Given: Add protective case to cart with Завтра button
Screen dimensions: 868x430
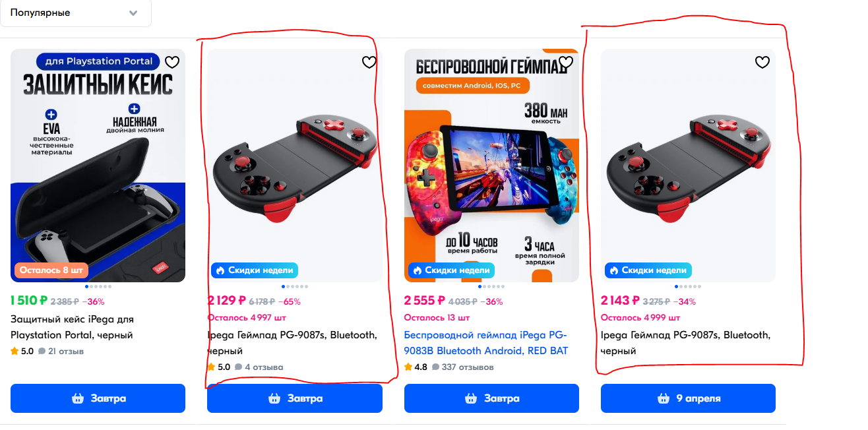Looking at the screenshot, I should [x=98, y=398].
